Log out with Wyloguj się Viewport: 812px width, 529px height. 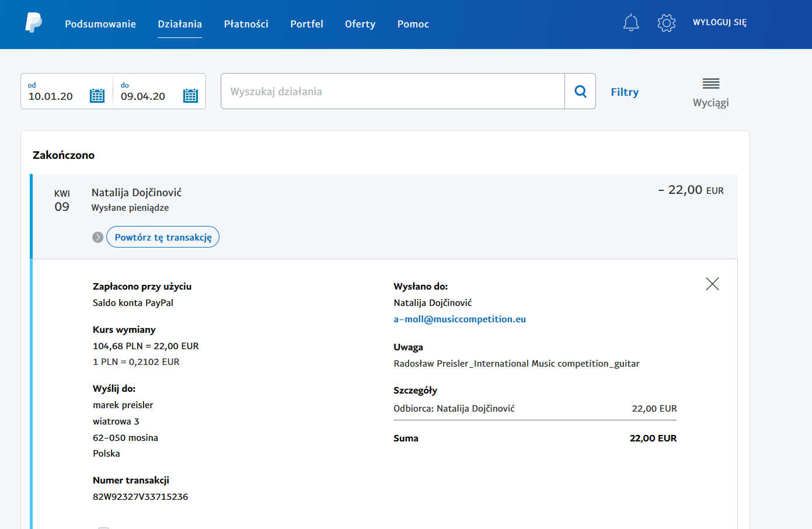tap(719, 22)
